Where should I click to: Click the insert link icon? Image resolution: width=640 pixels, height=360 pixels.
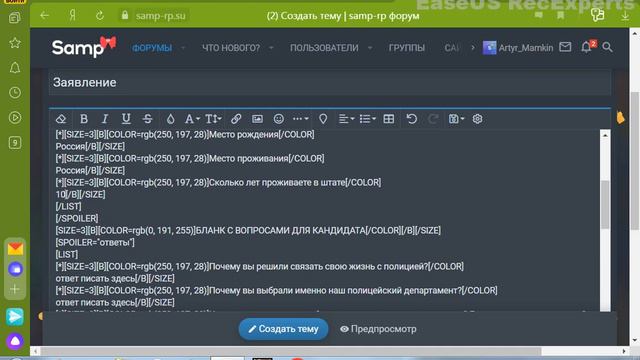point(236,119)
